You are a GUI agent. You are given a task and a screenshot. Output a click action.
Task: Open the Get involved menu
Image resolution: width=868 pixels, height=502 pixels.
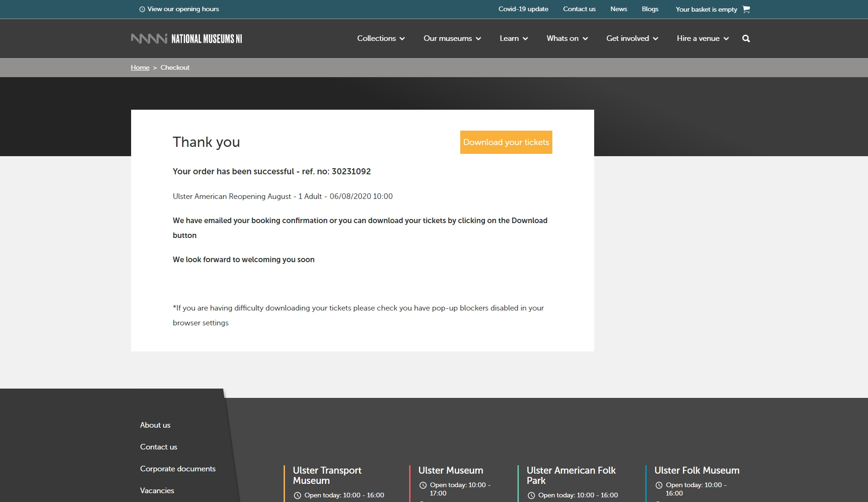pyautogui.click(x=628, y=39)
